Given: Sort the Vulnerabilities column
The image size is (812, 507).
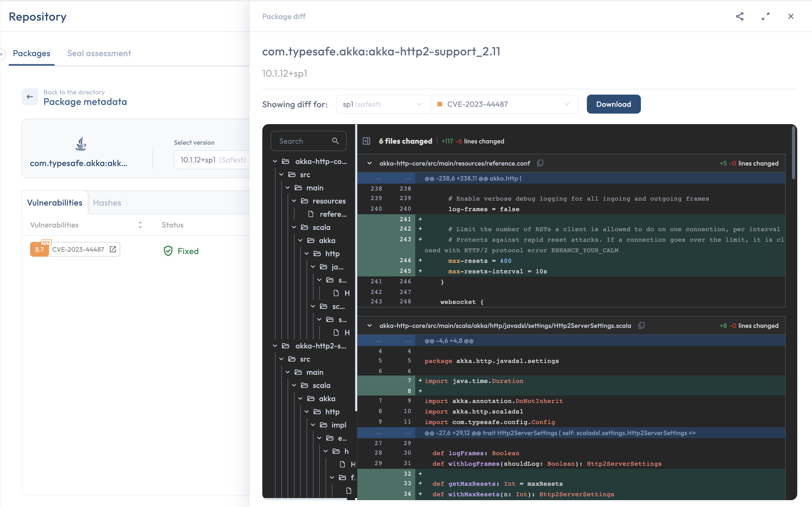Looking at the screenshot, I should point(140,225).
